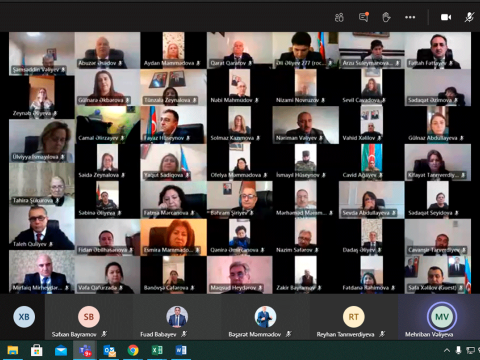Select Aydan Məmmədova's video tile
Screen dimensions: 480x360
[x=173, y=50]
